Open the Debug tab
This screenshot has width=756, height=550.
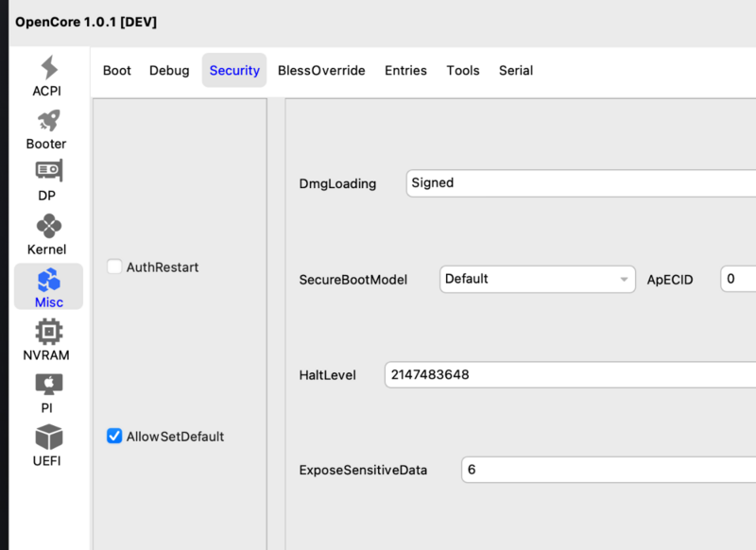coord(169,71)
